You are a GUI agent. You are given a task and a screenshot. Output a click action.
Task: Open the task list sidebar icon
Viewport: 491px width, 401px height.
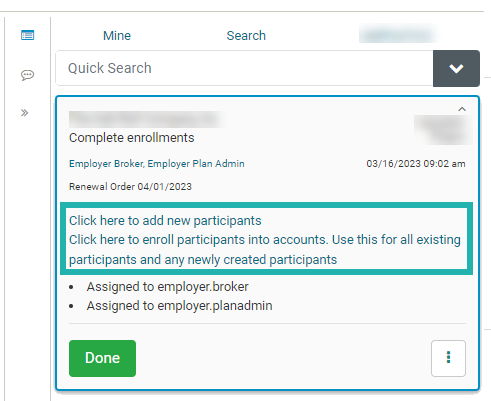pos(27,35)
